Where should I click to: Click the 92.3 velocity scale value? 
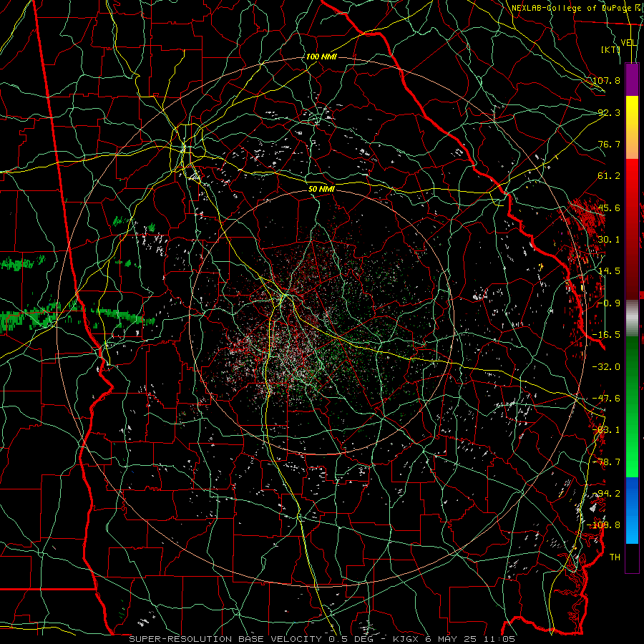(x=609, y=112)
